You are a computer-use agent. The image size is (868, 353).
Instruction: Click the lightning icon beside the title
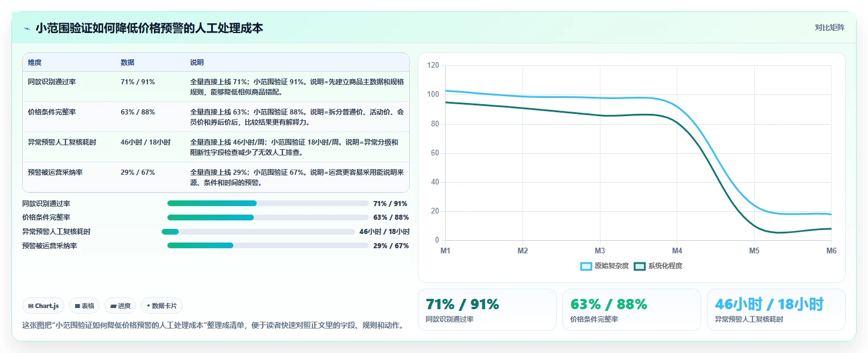27,28
